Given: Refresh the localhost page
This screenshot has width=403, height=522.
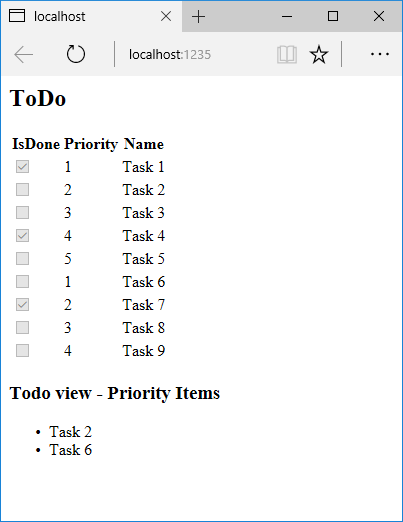Looking at the screenshot, I should [x=76, y=54].
